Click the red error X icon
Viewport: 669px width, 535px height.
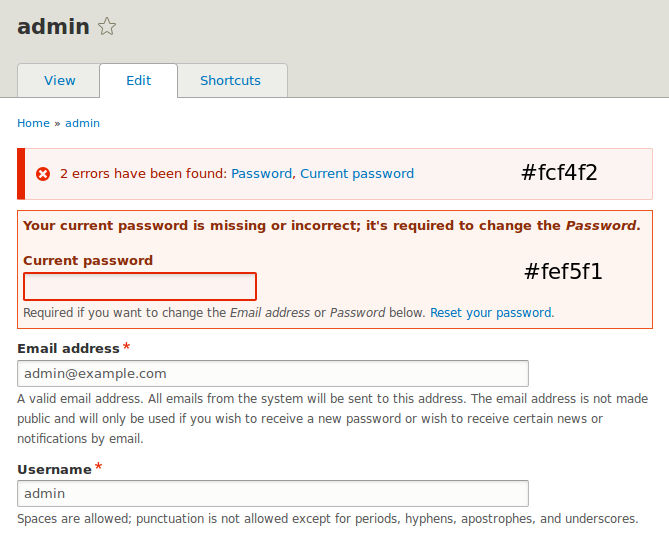(43, 174)
